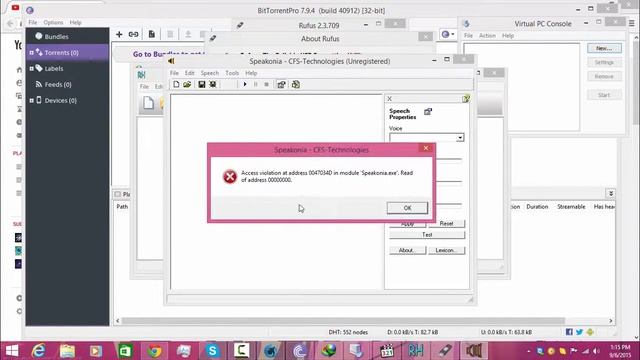Open BitTorrent search provider dropdown

pos(448,35)
